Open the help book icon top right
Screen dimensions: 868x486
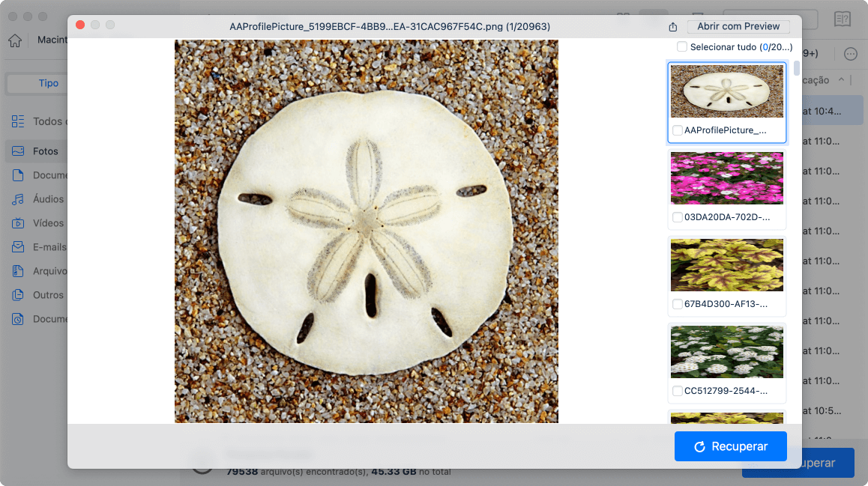842,19
